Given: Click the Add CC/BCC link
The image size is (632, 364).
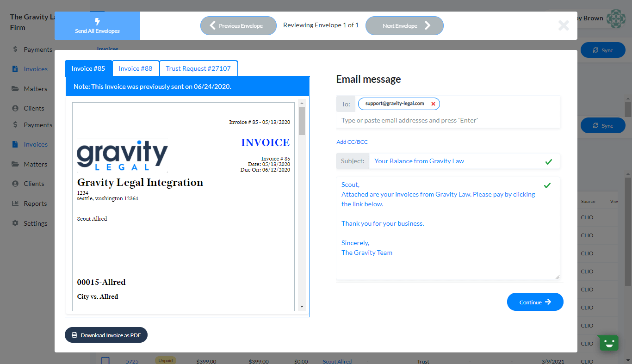Looking at the screenshot, I should [x=352, y=142].
